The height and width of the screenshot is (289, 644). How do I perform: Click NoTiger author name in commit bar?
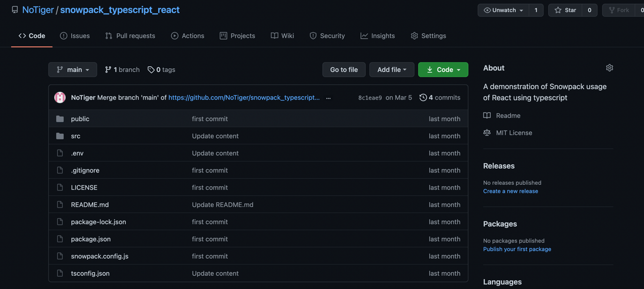pos(83,98)
